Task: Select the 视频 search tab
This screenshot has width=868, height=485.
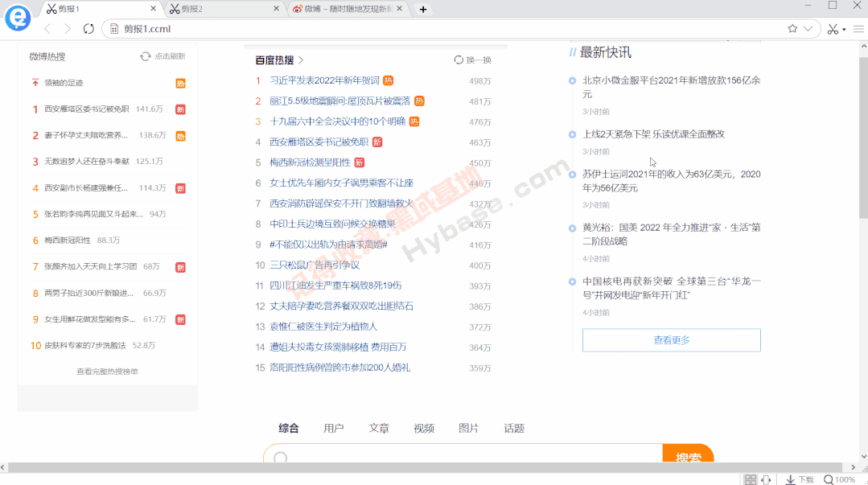Action: [424, 428]
